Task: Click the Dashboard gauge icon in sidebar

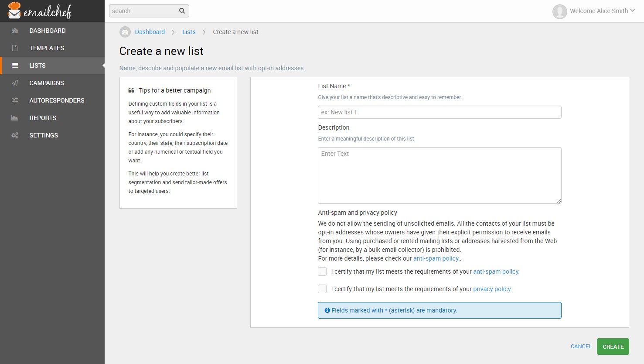Action: pyautogui.click(x=15, y=31)
